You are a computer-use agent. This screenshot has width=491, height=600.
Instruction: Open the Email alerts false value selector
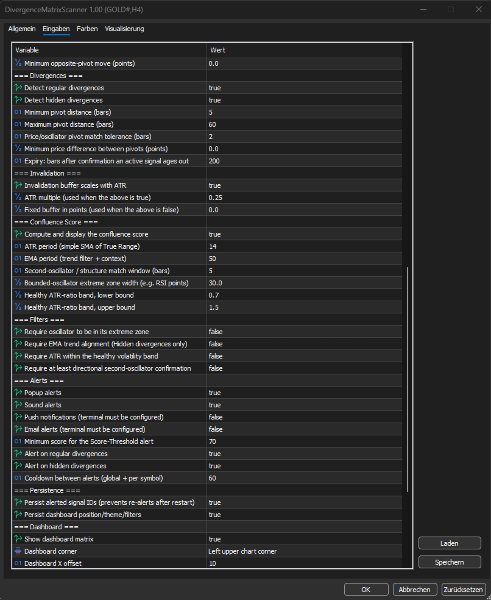(304, 429)
